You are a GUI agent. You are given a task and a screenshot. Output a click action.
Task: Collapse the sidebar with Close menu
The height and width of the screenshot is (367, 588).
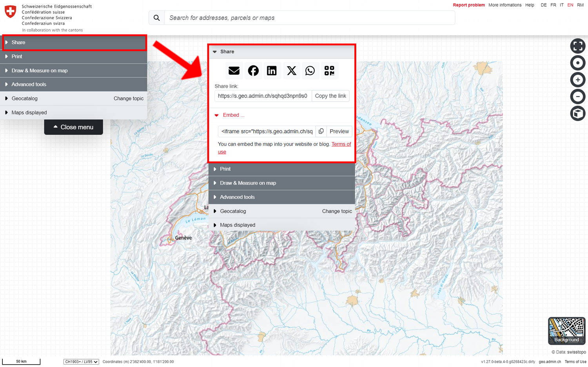click(74, 127)
